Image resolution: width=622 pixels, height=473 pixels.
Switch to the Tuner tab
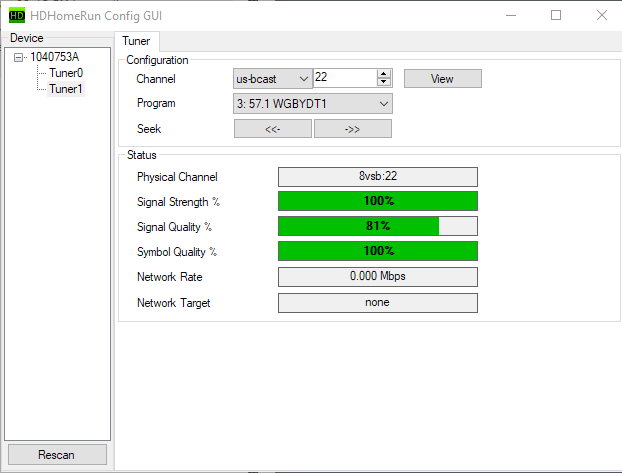click(135, 40)
